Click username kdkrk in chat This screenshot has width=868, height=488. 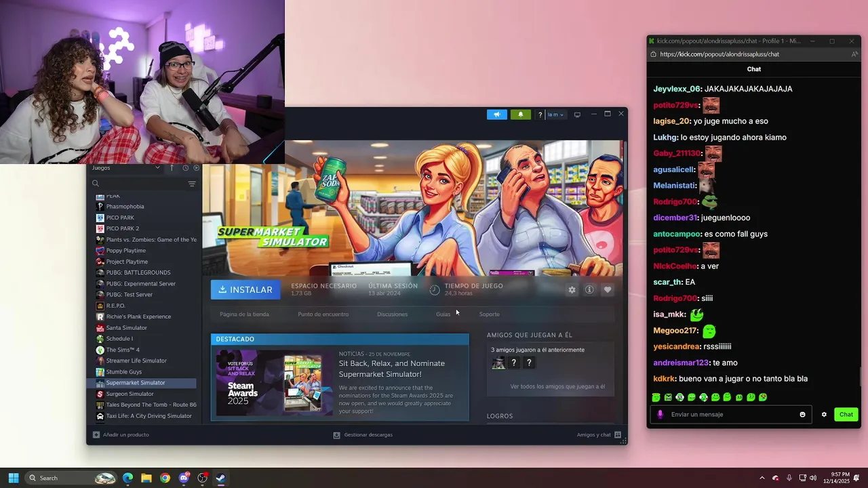tap(664, 379)
